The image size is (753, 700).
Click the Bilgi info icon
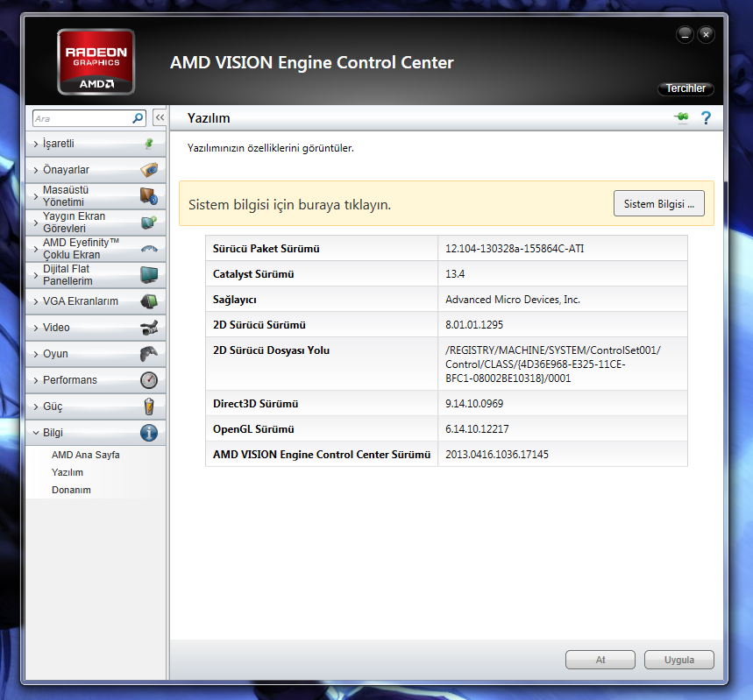[149, 433]
